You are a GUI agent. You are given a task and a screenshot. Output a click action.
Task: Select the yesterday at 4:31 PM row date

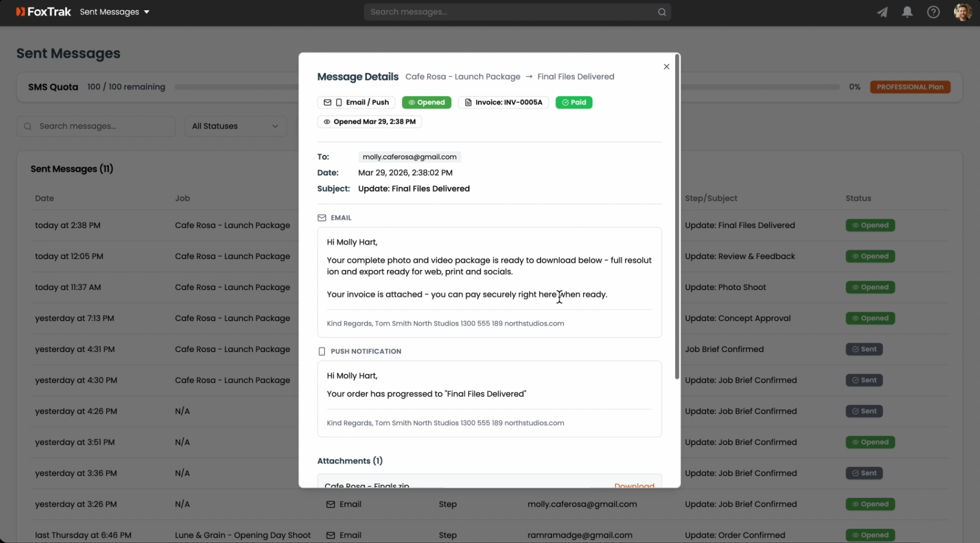pyautogui.click(x=75, y=349)
